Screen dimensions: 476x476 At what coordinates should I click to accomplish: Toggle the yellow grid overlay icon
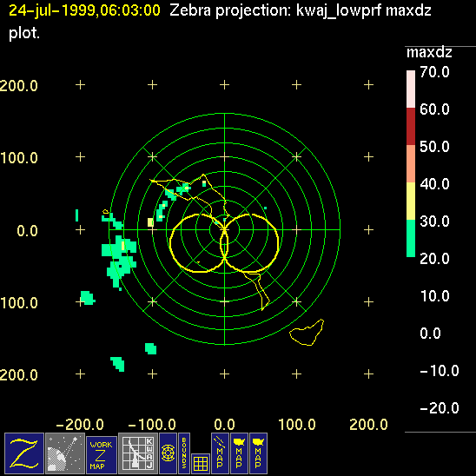[201, 464]
